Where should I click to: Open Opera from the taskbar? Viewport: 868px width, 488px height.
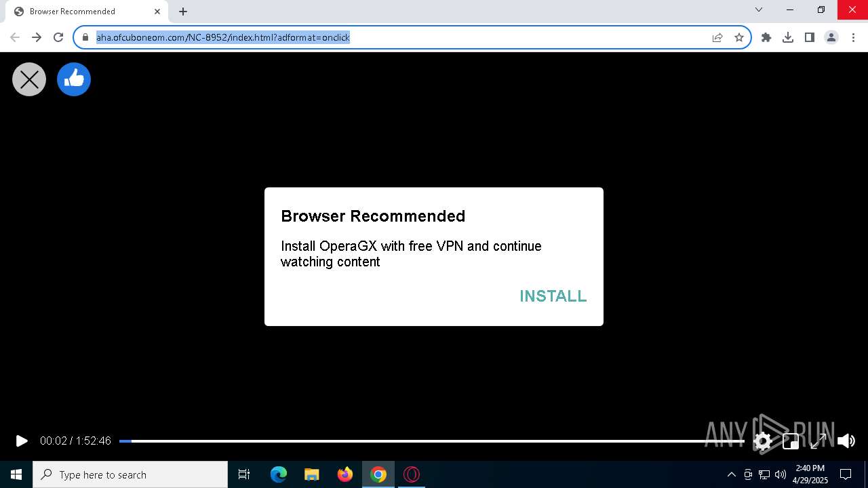pyautogui.click(x=412, y=474)
